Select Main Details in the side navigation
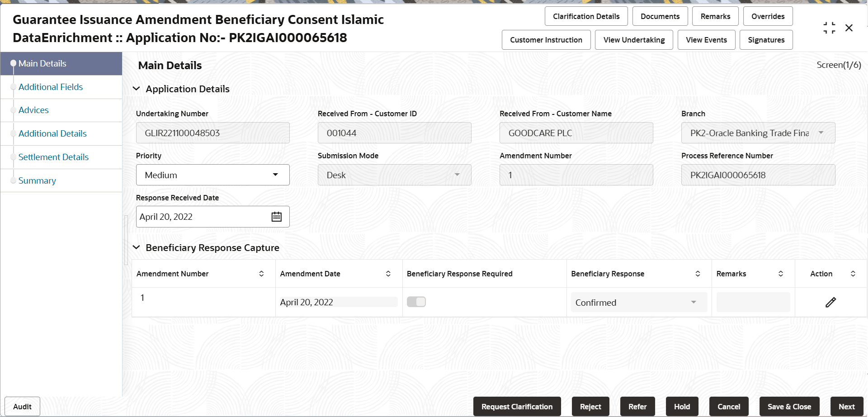868x417 pixels. click(61, 64)
